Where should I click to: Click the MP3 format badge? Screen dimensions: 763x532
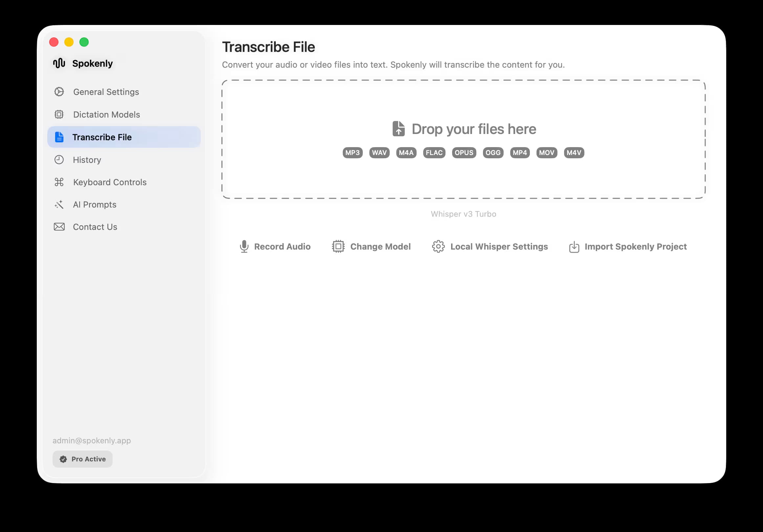[353, 153]
